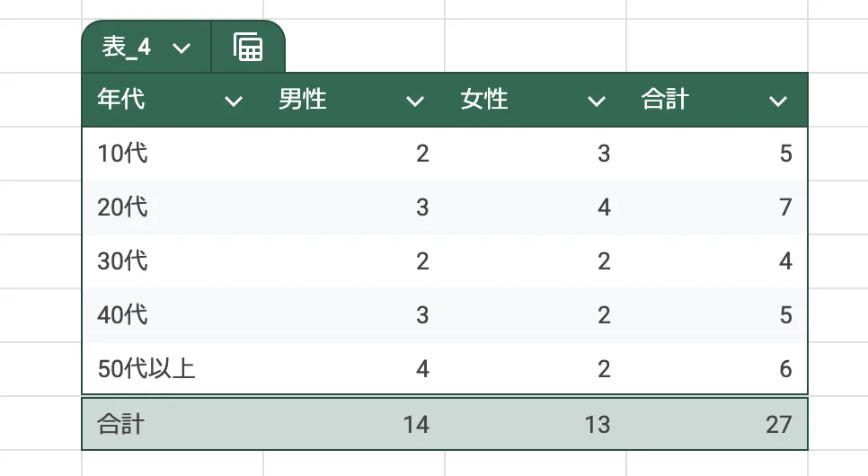The image size is (868, 476).
Task: Open the 合計 column header dropdown
Action: click(x=778, y=101)
